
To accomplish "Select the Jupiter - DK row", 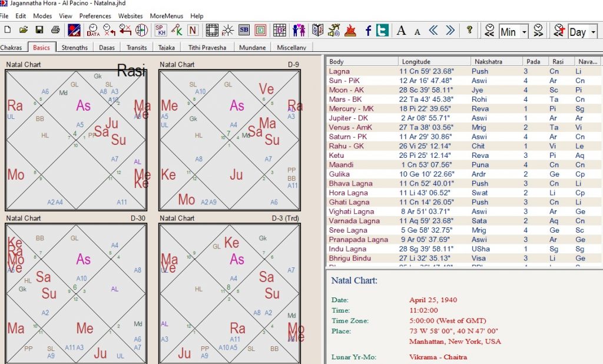I will coord(463,118).
